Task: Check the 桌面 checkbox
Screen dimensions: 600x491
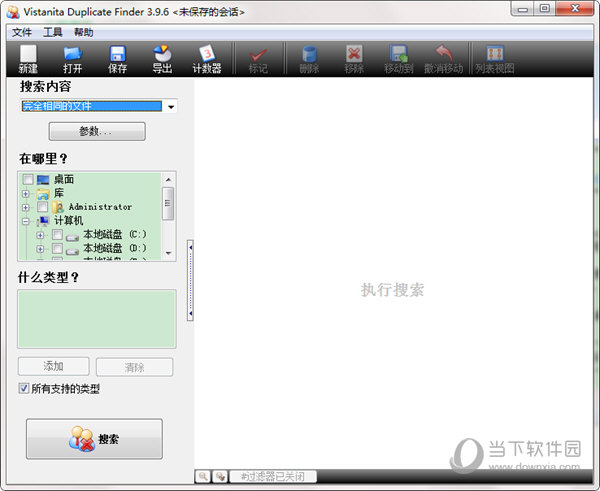Action: [x=28, y=179]
